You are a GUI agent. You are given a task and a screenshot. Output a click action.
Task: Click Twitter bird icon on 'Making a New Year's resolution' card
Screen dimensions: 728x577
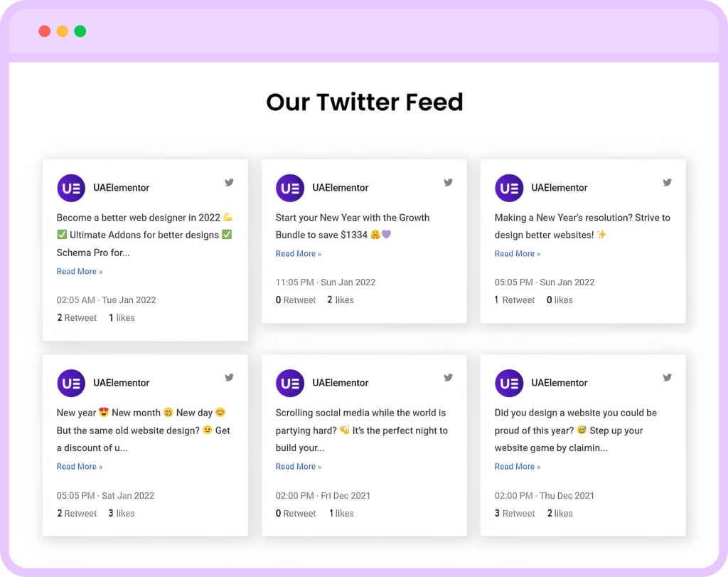click(668, 182)
